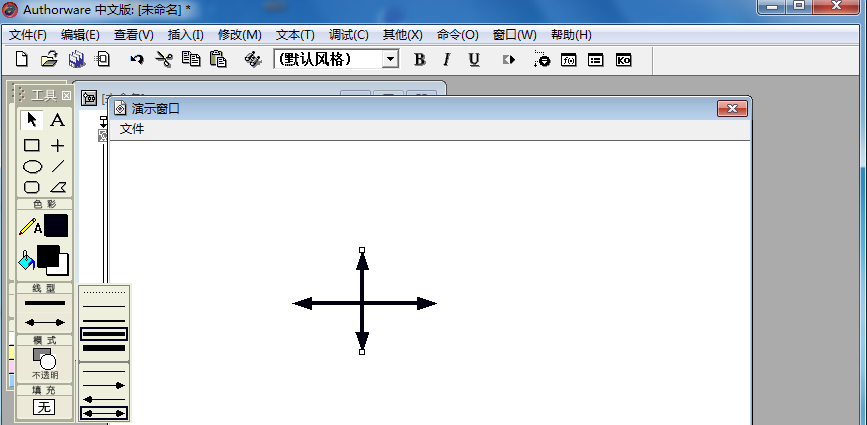Toggle Italic formatting

click(447, 60)
